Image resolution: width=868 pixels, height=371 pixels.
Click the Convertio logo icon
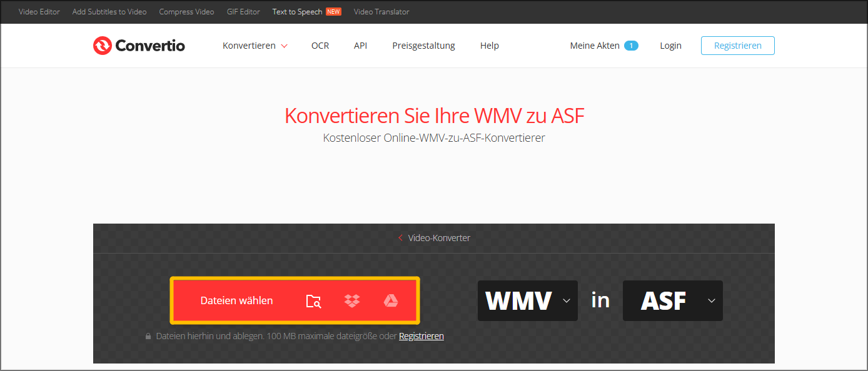[101, 45]
